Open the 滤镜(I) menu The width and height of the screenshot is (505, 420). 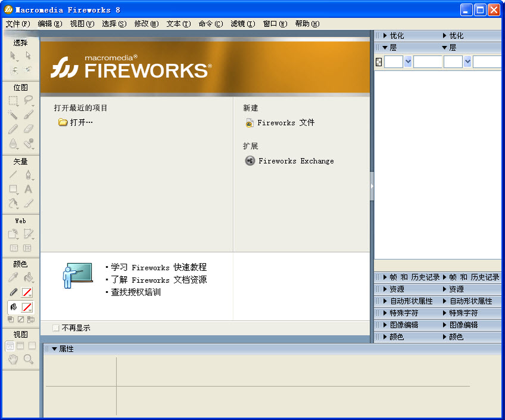point(243,24)
